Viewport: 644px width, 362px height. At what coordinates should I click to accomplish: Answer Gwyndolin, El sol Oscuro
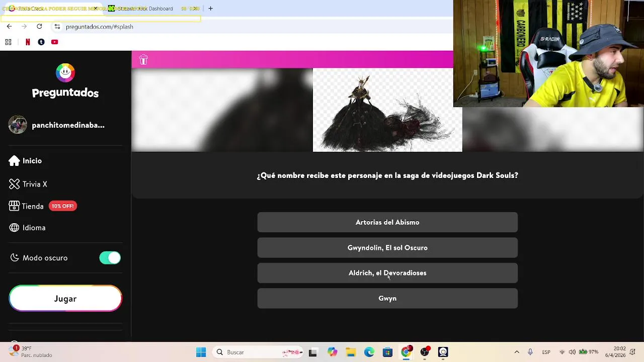point(387,248)
